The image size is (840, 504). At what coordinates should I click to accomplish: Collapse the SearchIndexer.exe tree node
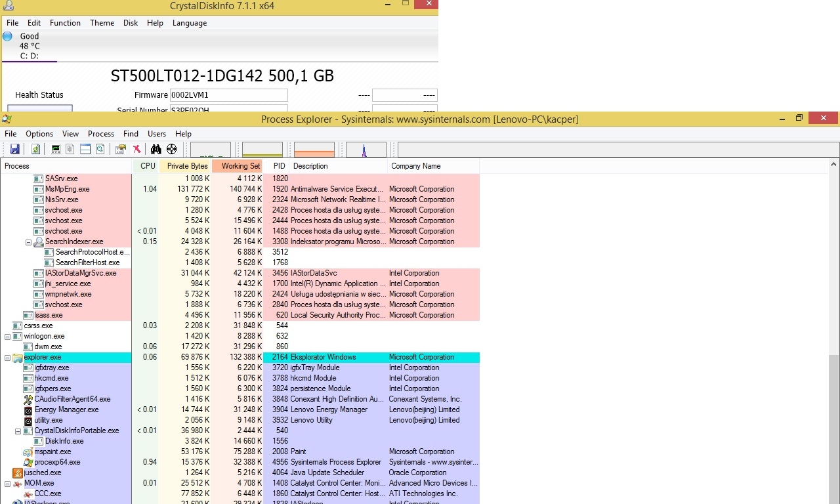[29, 242]
